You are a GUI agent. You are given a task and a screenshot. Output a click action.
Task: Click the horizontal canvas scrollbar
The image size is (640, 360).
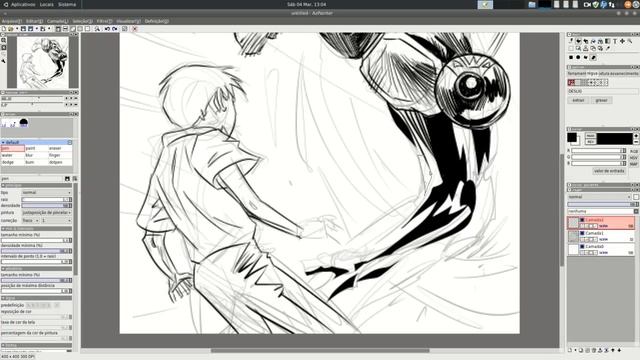[320, 350]
